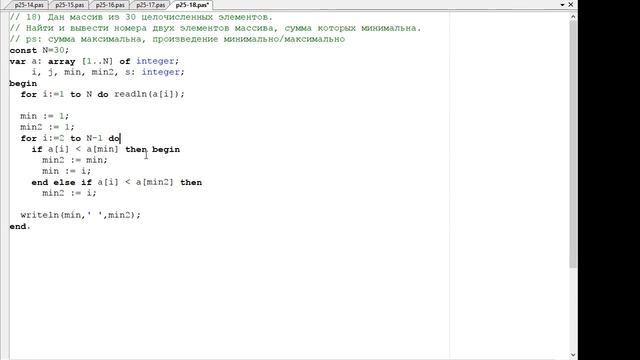The height and width of the screenshot is (360, 640).
Task: Click the 'min := 1;' line
Action: pos(45,116)
